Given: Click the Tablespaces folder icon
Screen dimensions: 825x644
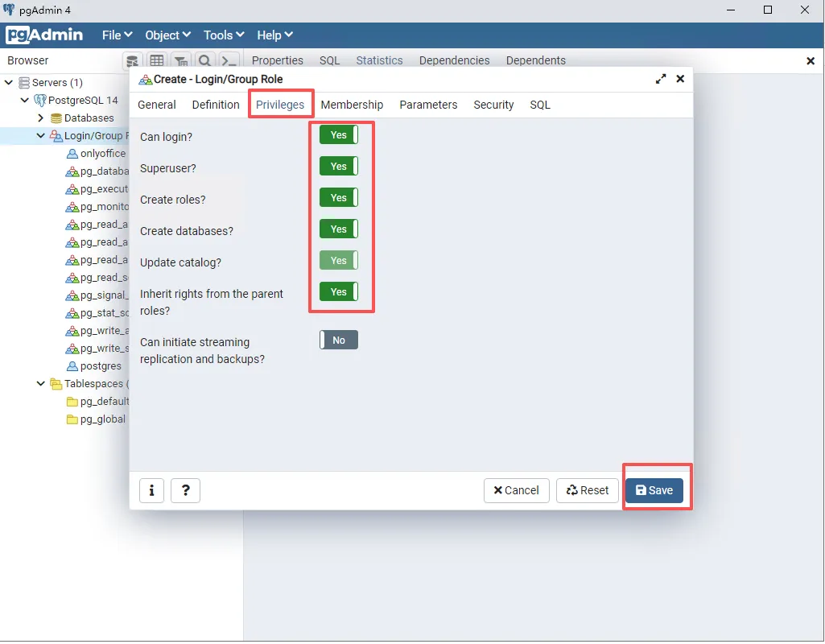Looking at the screenshot, I should point(56,384).
